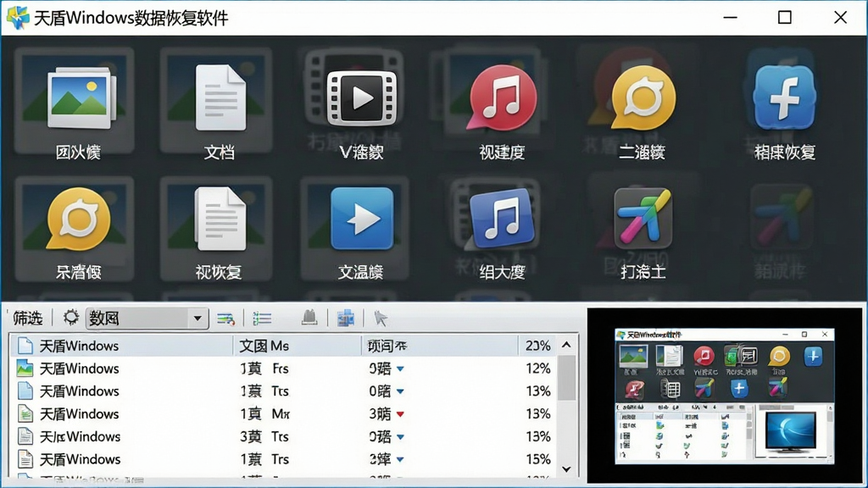Click the monitor image inside preview pane
This screenshot has height=488, width=868.
(x=791, y=433)
